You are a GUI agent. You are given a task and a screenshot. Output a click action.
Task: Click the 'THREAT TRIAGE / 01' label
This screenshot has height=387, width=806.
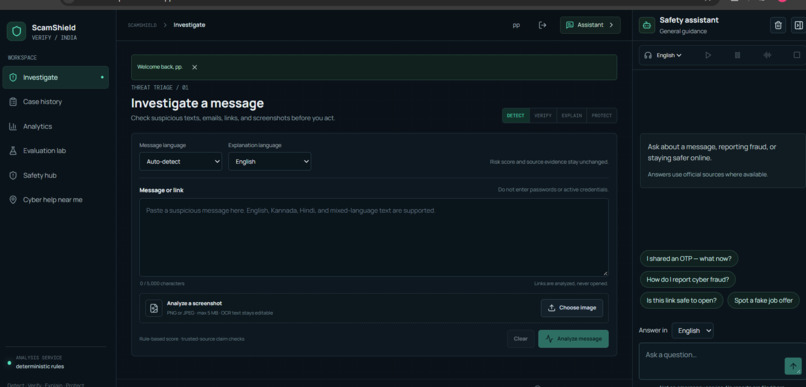pos(160,88)
